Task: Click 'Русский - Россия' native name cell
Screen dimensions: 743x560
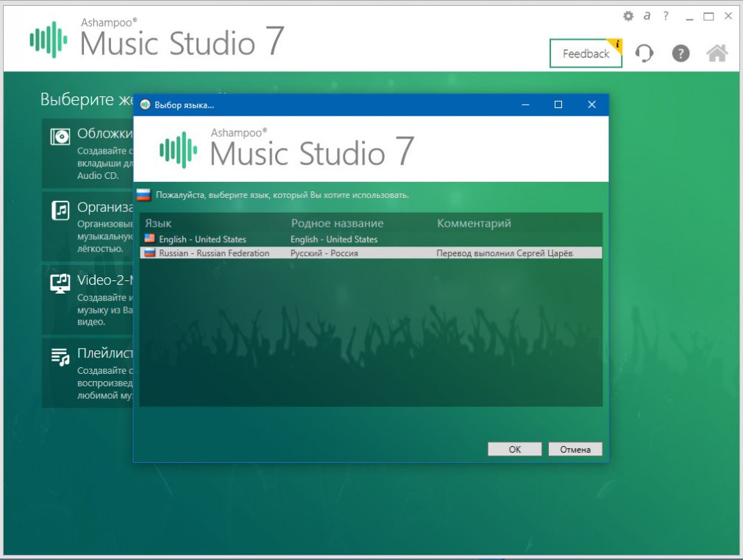Action: coord(324,253)
